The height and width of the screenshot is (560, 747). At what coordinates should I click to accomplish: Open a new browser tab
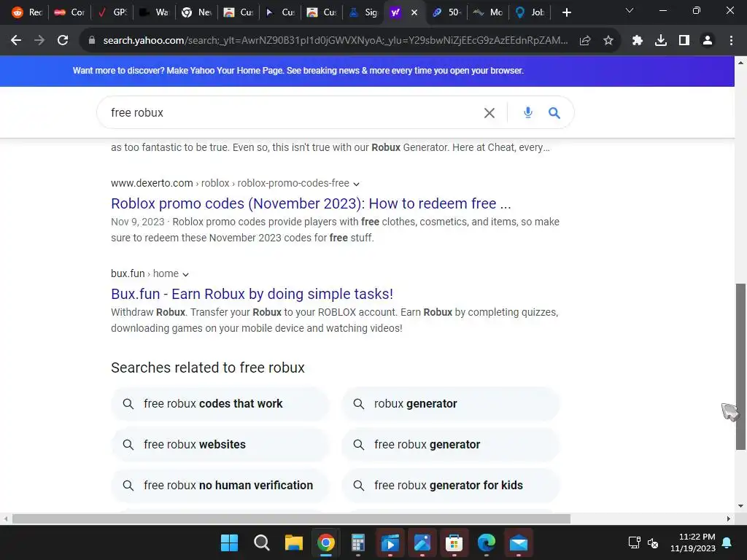coord(566,12)
